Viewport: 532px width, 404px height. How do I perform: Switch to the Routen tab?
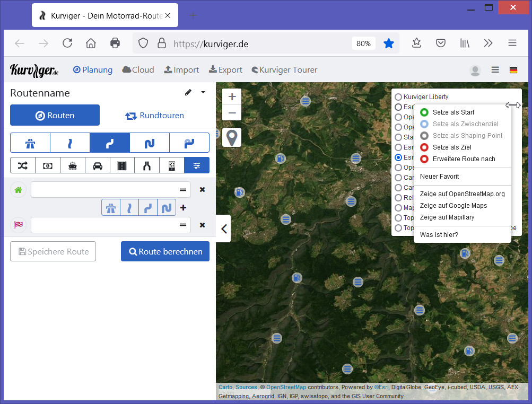click(x=55, y=116)
